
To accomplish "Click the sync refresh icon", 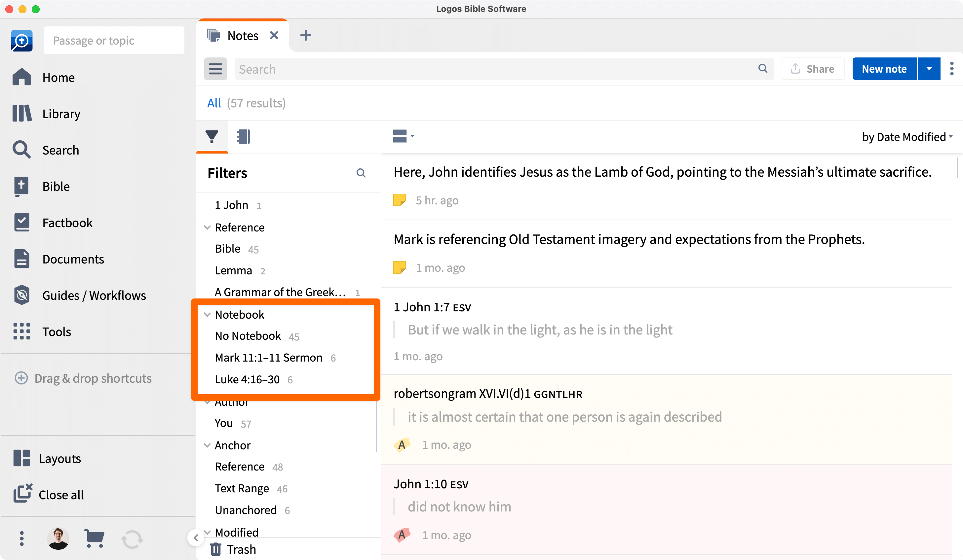I will pos(132,539).
